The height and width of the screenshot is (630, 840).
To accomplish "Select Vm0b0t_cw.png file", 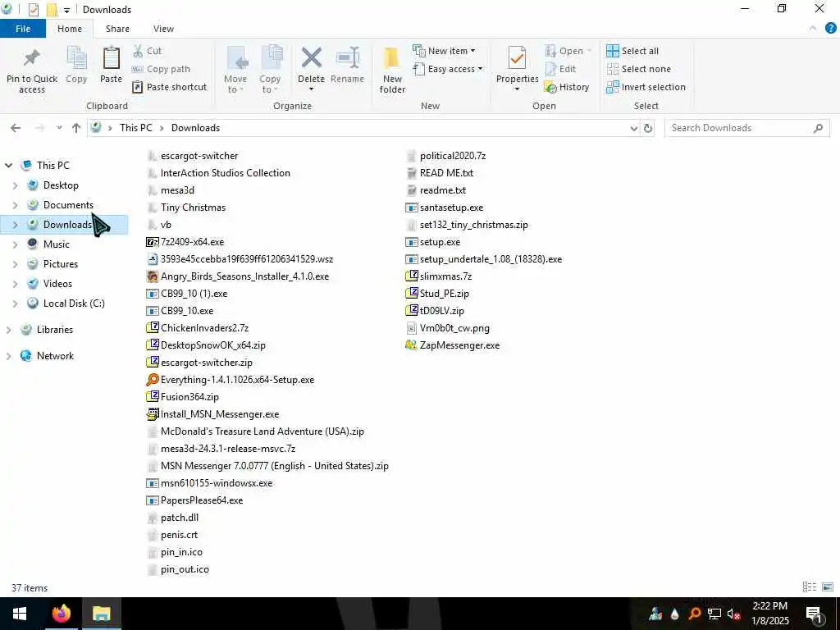I will [447, 328].
